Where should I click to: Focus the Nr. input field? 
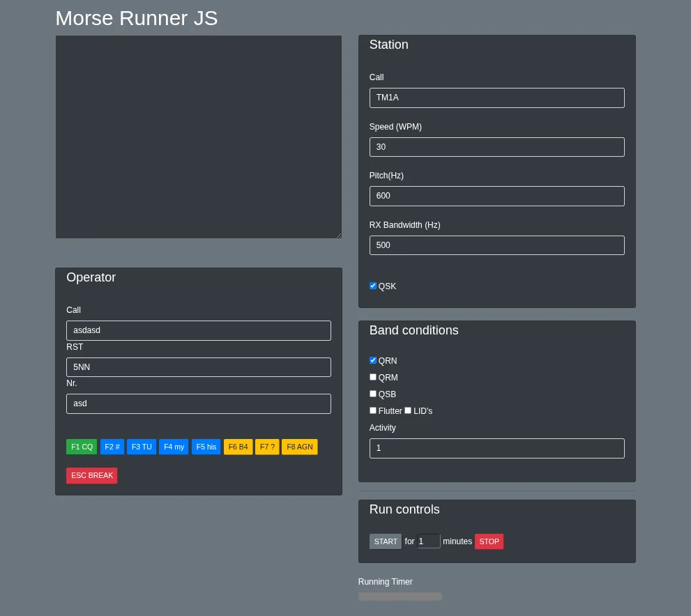point(198,403)
